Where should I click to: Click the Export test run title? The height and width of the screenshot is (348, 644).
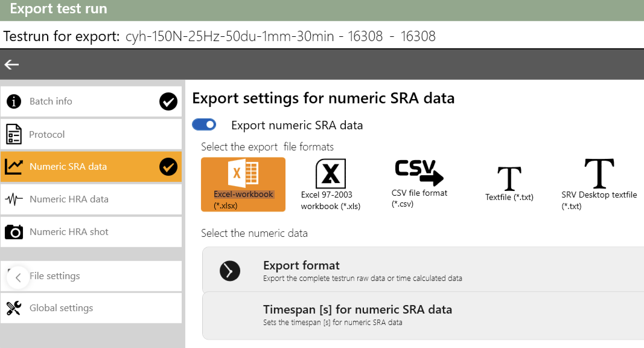click(59, 9)
